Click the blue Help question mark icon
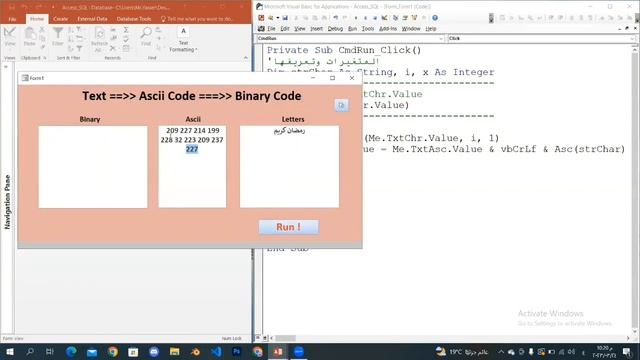Screen dimensions: 640x360 tap(435, 18)
